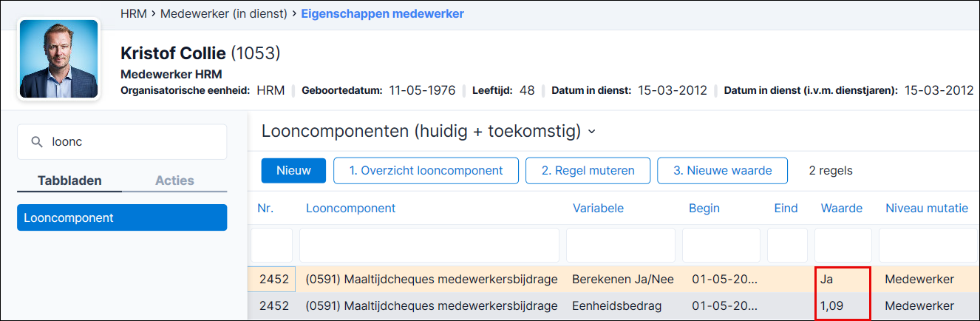Open Kristof Collie's profile photo
The image size is (980, 321).
pyautogui.click(x=58, y=59)
